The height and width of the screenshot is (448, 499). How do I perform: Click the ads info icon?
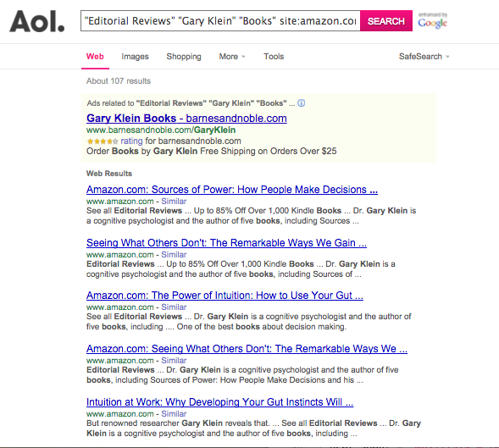(x=301, y=103)
